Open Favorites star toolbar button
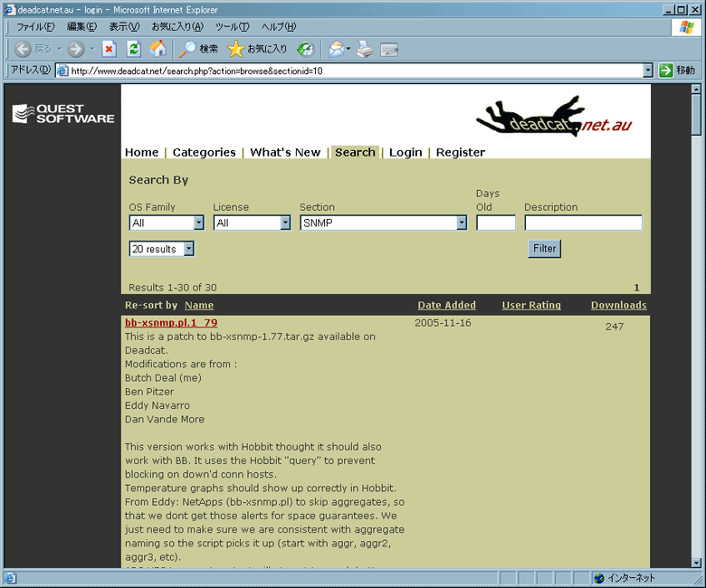706x588 pixels. coord(257,49)
